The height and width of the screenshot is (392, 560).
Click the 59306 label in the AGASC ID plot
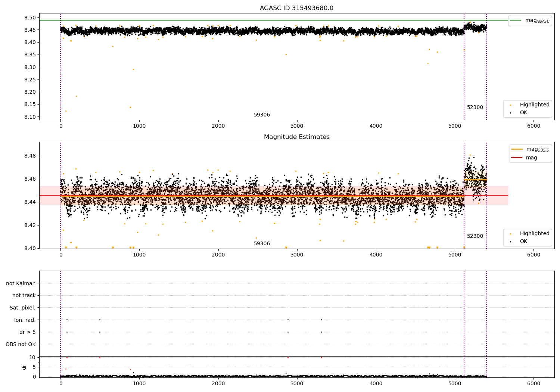(x=262, y=115)
